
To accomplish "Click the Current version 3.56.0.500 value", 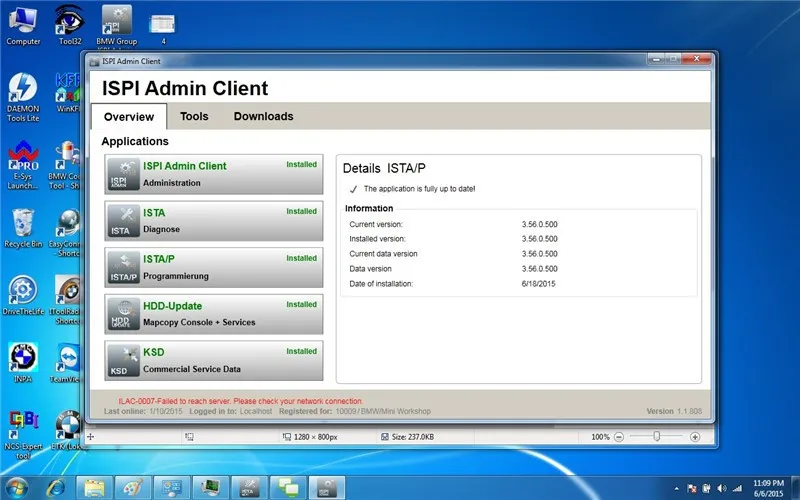I will (539, 224).
